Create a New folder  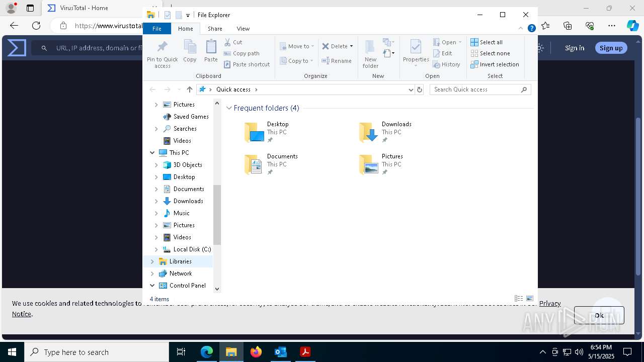click(x=370, y=54)
